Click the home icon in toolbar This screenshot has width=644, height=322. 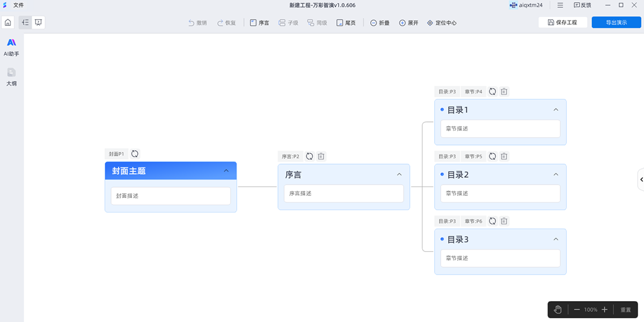click(8, 23)
